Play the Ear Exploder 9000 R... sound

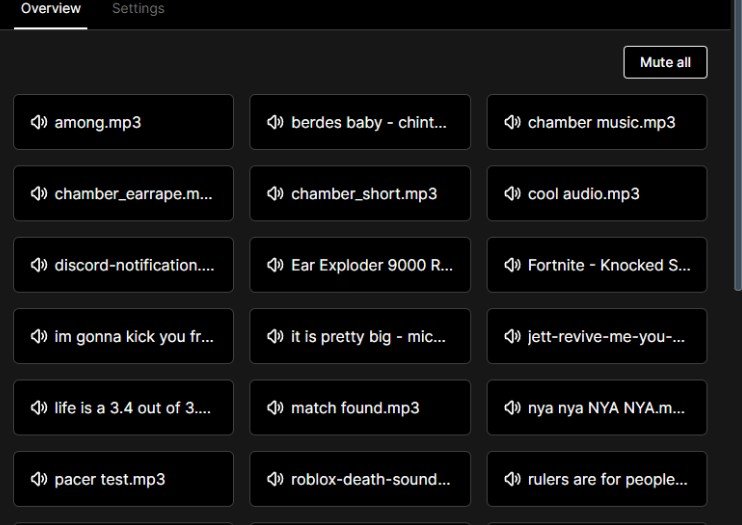(360, 265)
